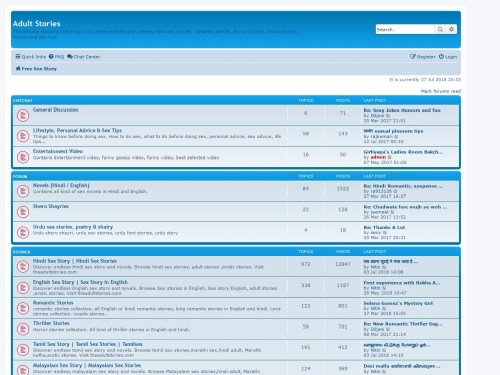This screenshot has width=500, height=375.
Task: Expand the Quick links menu
Action: pyautogui.click(x=31, y=57)
